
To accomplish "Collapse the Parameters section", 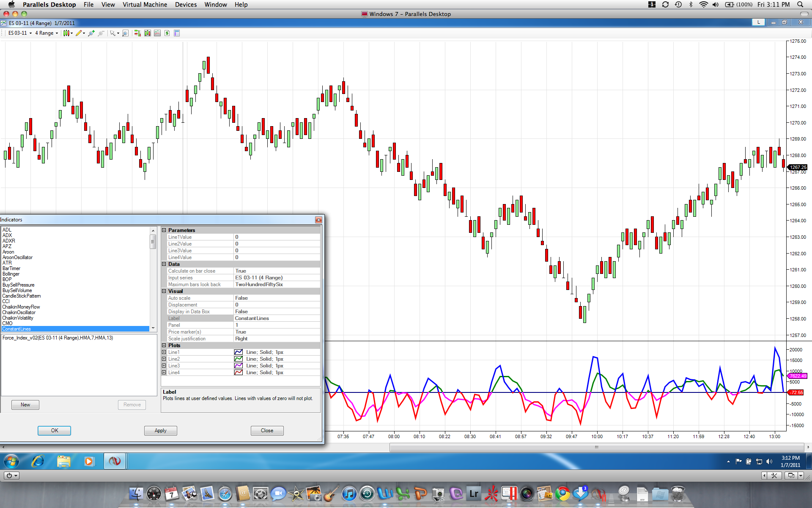I will click(164, 230).
